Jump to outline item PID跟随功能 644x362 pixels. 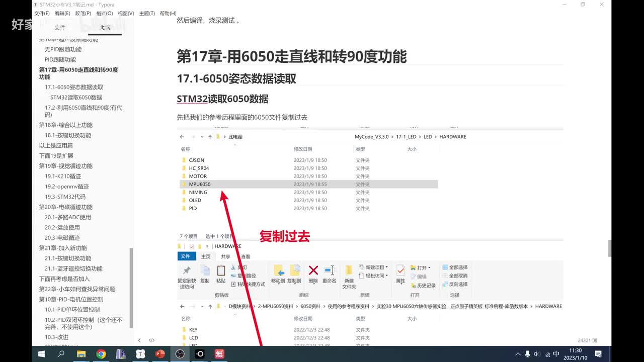click(x=60, y=59)
